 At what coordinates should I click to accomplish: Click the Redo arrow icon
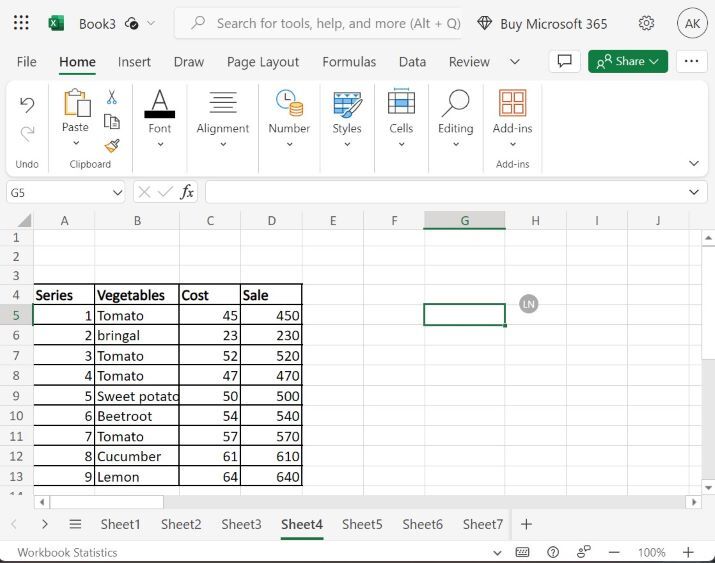click(27, 134)
